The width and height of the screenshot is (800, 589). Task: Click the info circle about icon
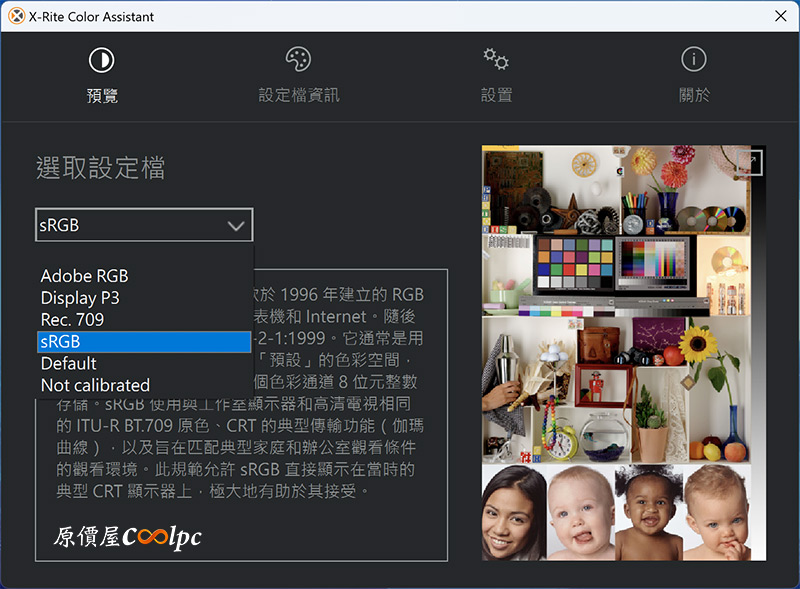pos(694,59)
